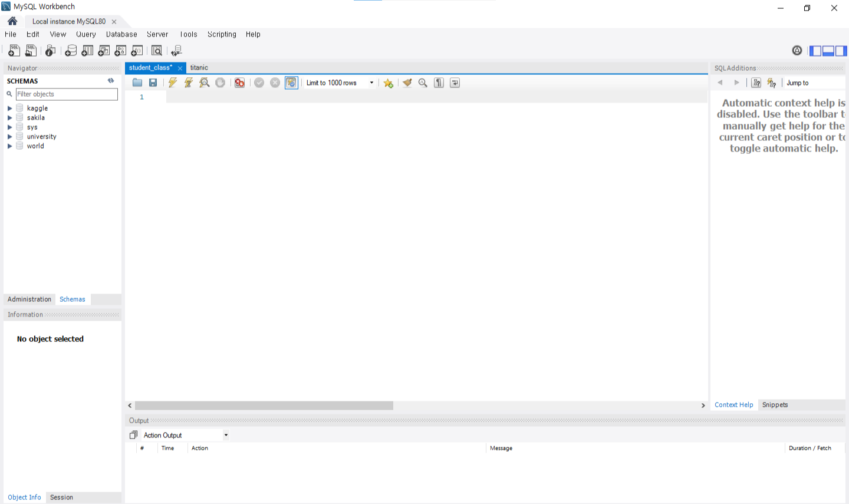Open the Server menu
Image resolution: width=849 pixels, height=504 pixels.
click(x=157, y=34)
